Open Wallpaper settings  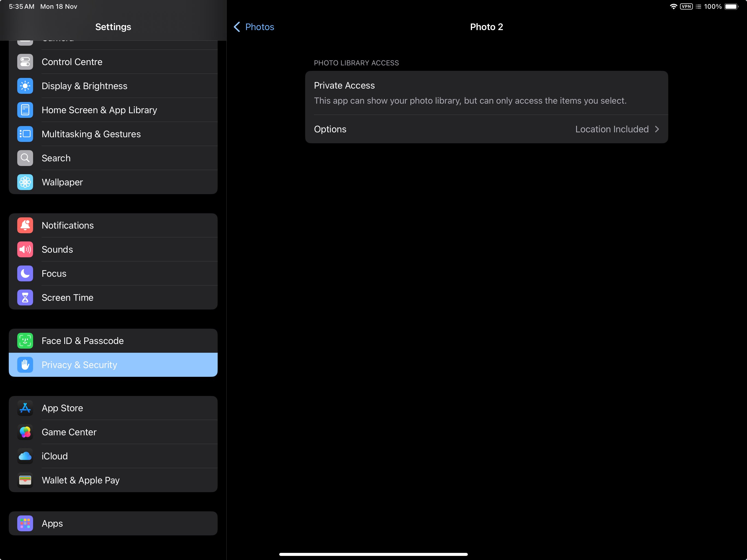point(113,182)
